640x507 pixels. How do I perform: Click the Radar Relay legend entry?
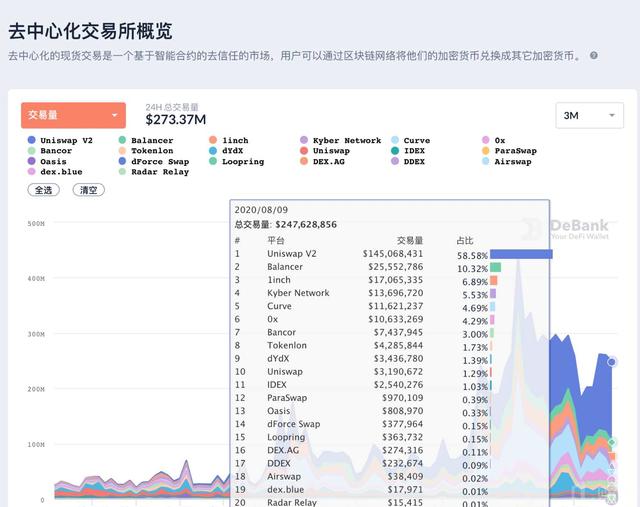pos(154,172)
